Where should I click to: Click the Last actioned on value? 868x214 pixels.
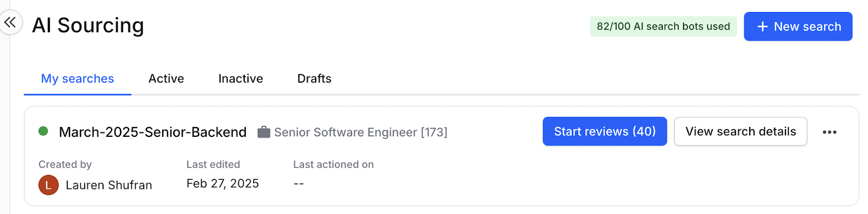298,184
